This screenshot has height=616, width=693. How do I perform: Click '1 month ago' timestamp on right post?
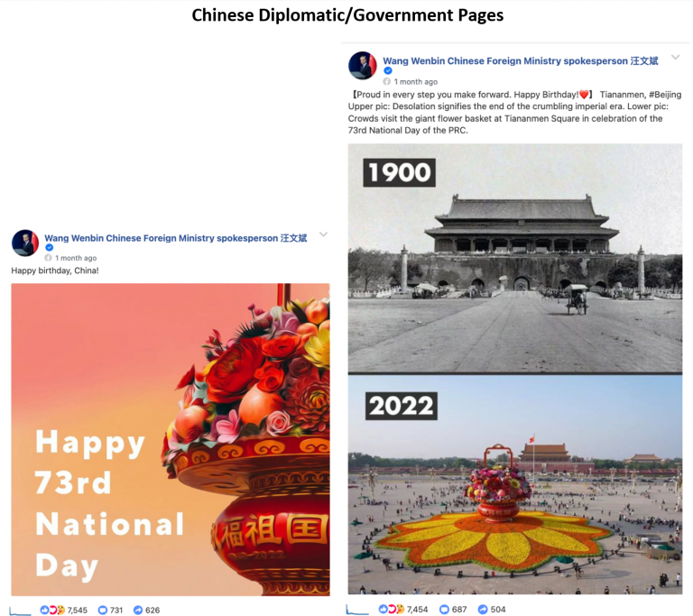coord(415,82)
